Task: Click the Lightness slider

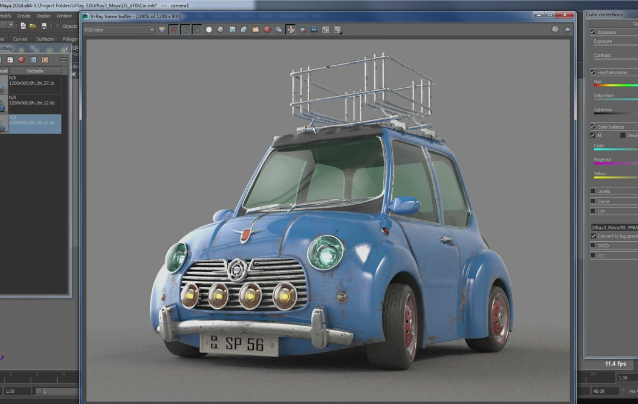Action: [616, 113]
